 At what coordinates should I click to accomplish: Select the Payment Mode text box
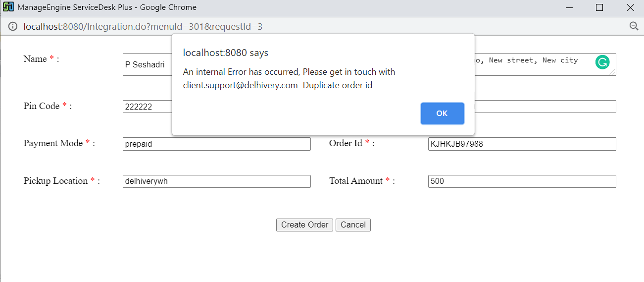click(216, 144)
